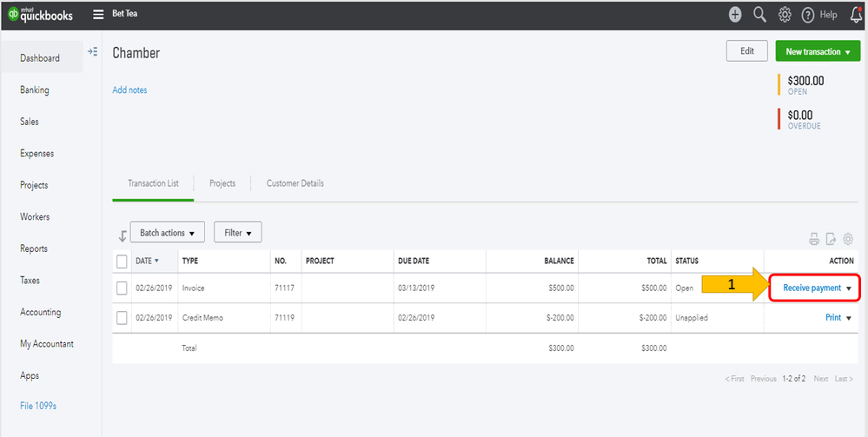Open Projects in the sidebar
Viewport: 868px width, 437px height.
coord(34,185)
